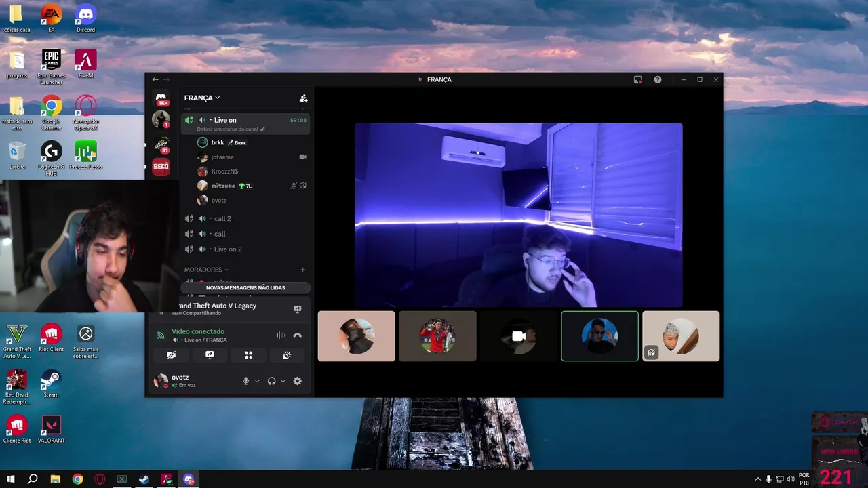
Task: Open connection details 'Vídeo conectado'
Action: [198, 331]
